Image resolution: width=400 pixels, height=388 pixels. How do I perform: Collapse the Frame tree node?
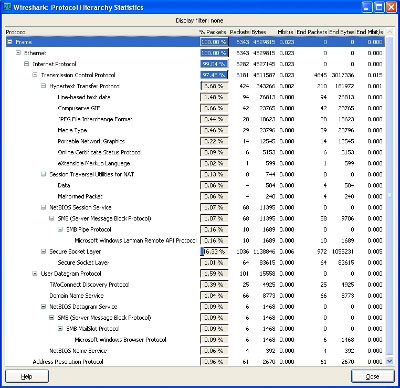[10, 42]
